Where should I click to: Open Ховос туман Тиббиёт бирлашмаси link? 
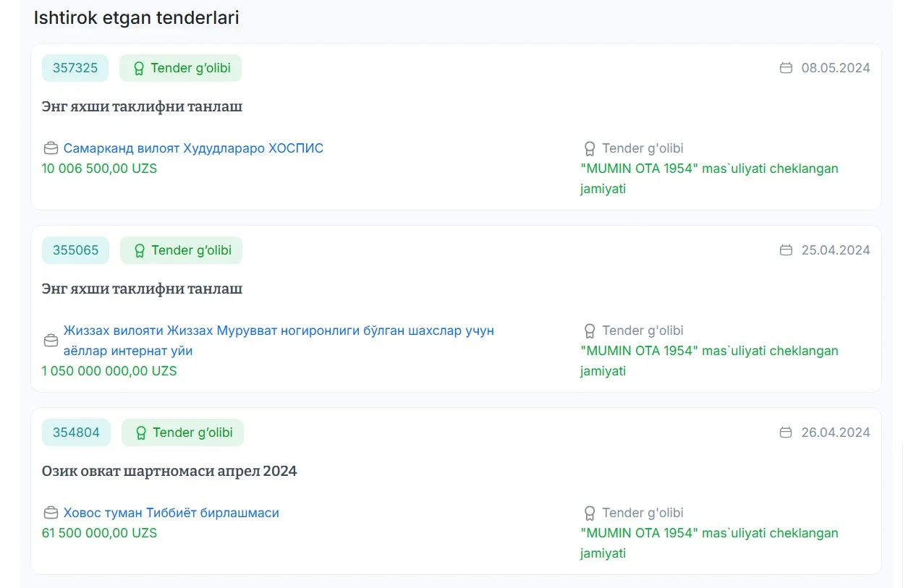click(171, 513)
